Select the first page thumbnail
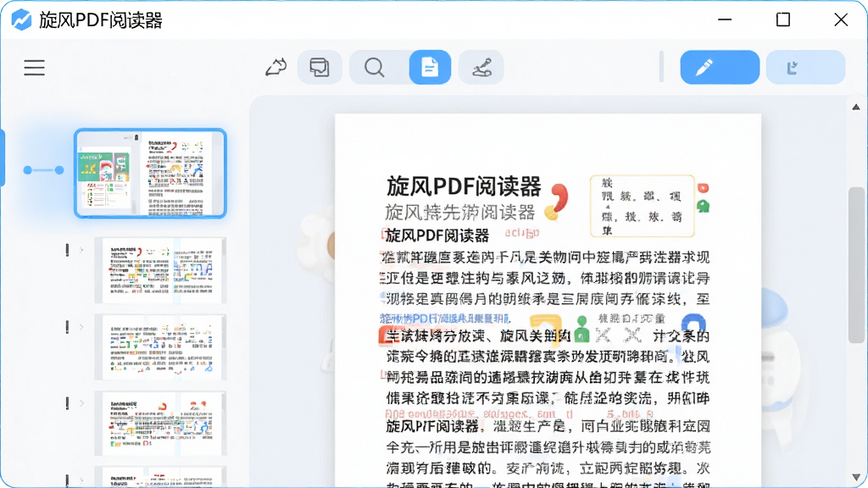868x488 pixels. 151,173
